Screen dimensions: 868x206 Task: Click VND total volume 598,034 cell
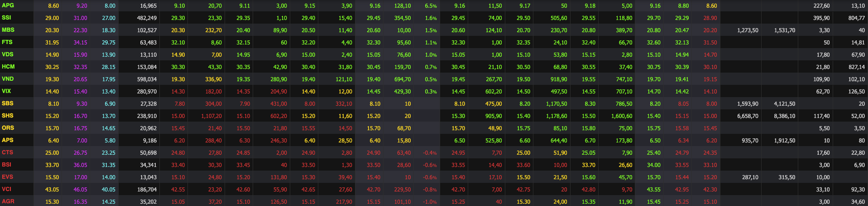pos(147,79)
